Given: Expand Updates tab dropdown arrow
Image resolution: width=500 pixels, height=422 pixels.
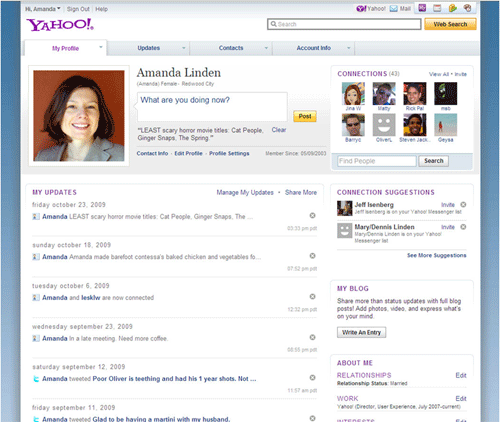Looking at the screenshot, I should click(183, 48).
